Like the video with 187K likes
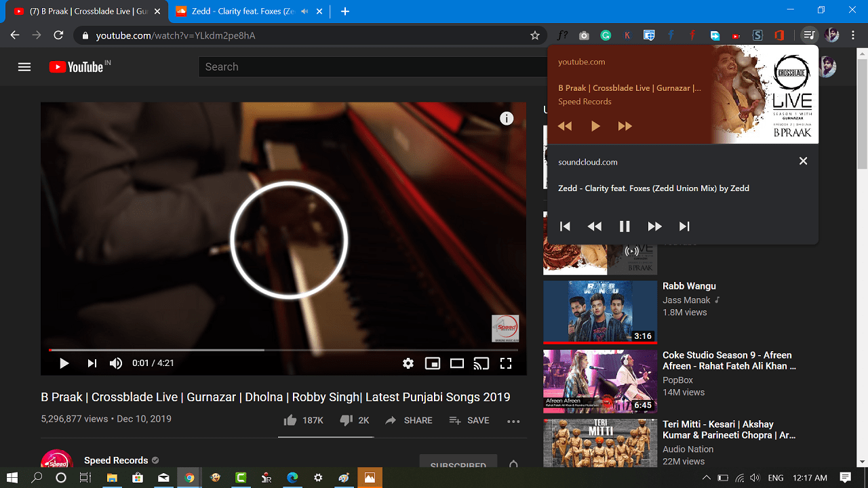The height and width of the screenshot is (488, 868). coord(303,420)
